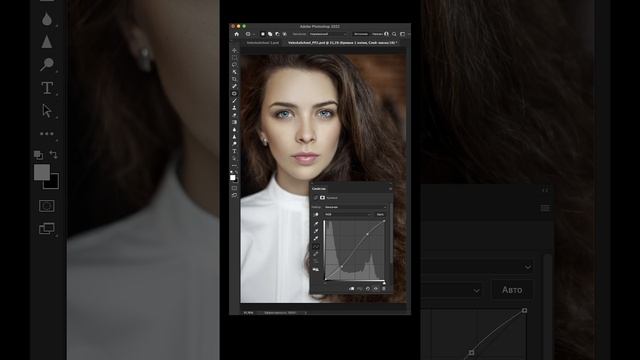Toggle Quick Mask mode in center toolbar
This screenshot has width=640, height=360.
pyautogui.click(x=234, y=188)
